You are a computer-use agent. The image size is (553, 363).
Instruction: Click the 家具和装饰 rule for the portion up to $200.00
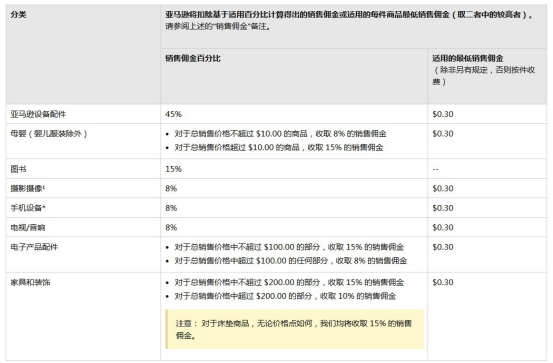289,282
